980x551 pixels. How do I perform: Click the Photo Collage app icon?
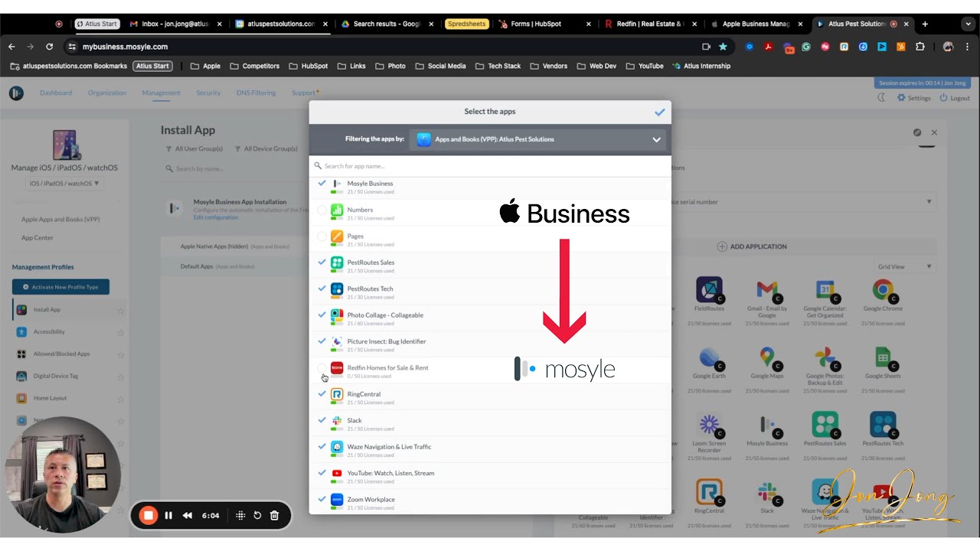click(337, 315)
